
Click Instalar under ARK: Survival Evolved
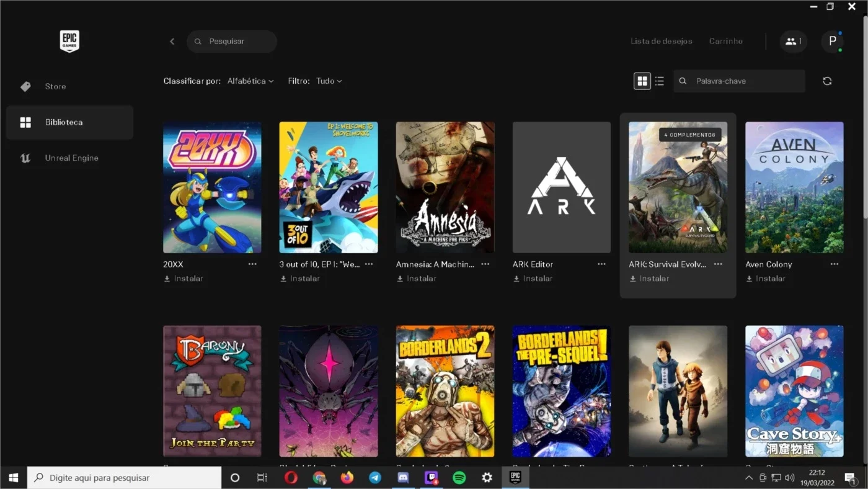pyautogui.click(x=649, y=279)
